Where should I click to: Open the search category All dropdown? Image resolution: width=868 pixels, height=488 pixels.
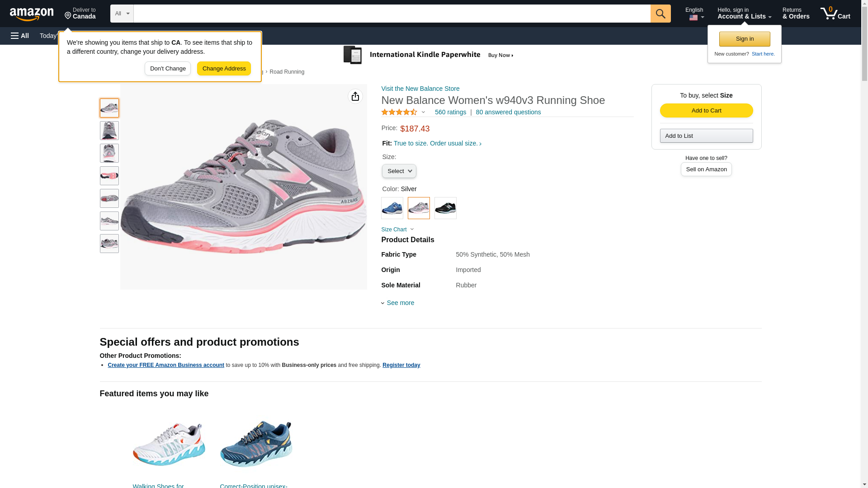click(x=122, y=14)
